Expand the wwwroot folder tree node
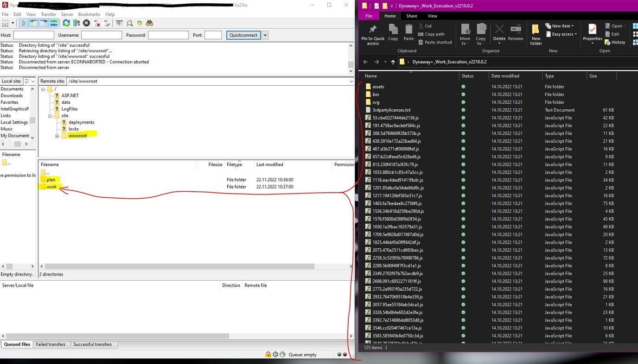 (x=57, y=136)
